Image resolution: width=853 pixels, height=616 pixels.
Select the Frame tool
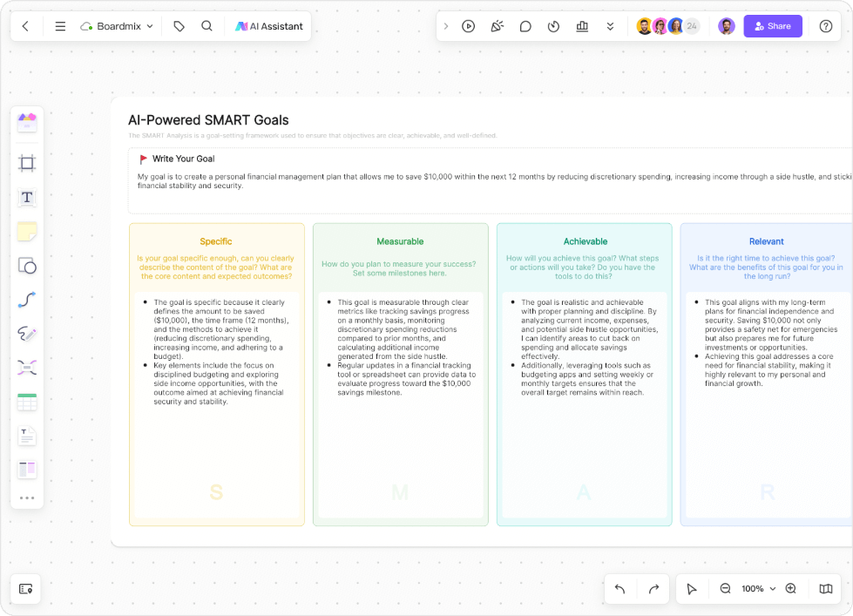coord(27,163)
